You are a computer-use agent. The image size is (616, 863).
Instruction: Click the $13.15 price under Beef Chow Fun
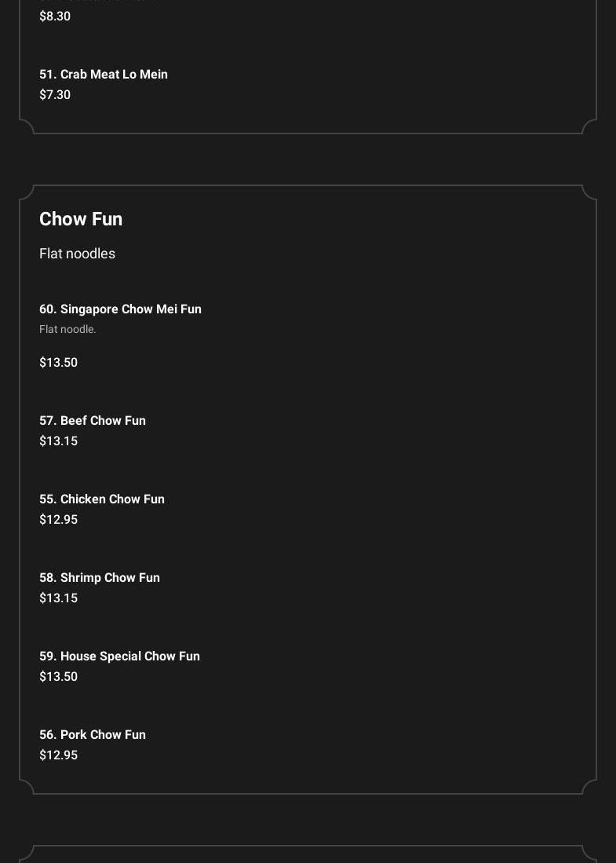pyautogui.click(x=58, y=441)
